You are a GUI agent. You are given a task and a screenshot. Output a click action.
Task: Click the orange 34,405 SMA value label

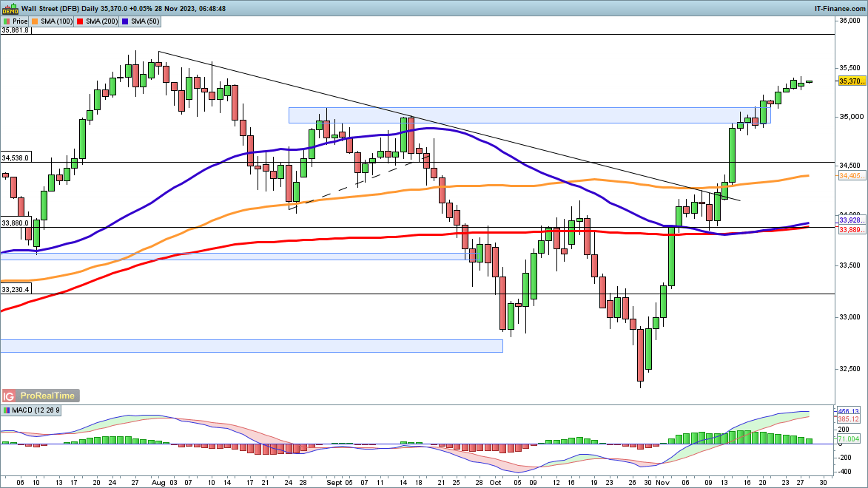click(850, 176)
